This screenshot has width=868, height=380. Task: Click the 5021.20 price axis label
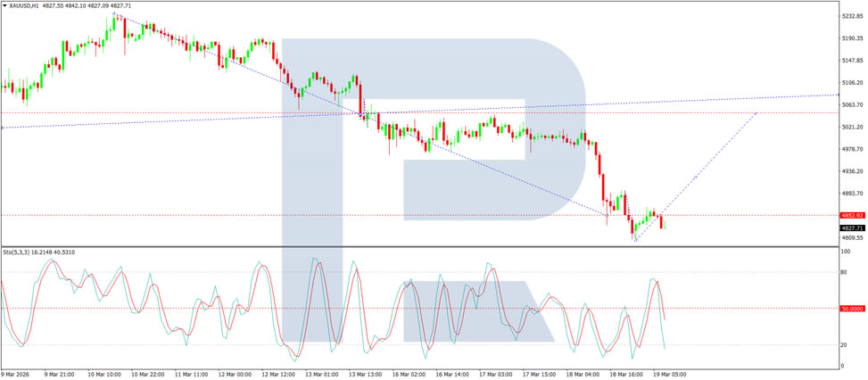coord(852,127)
